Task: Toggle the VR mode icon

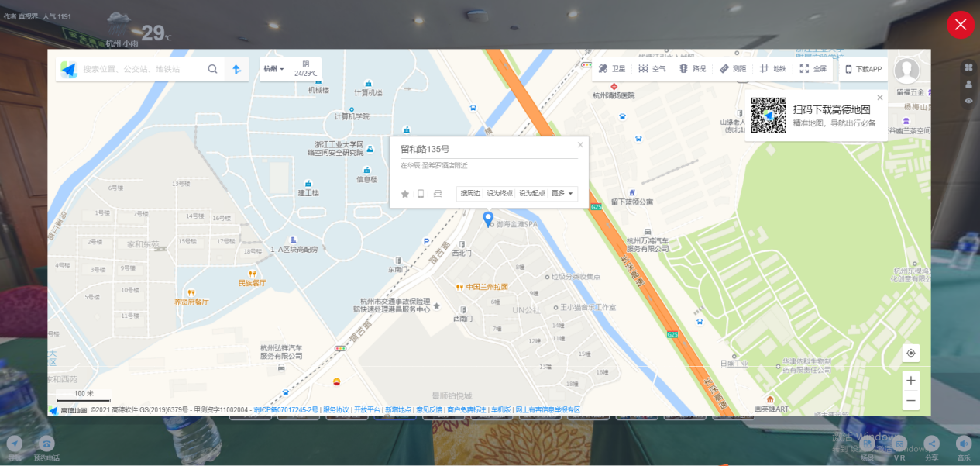Action: pos(900,444)
